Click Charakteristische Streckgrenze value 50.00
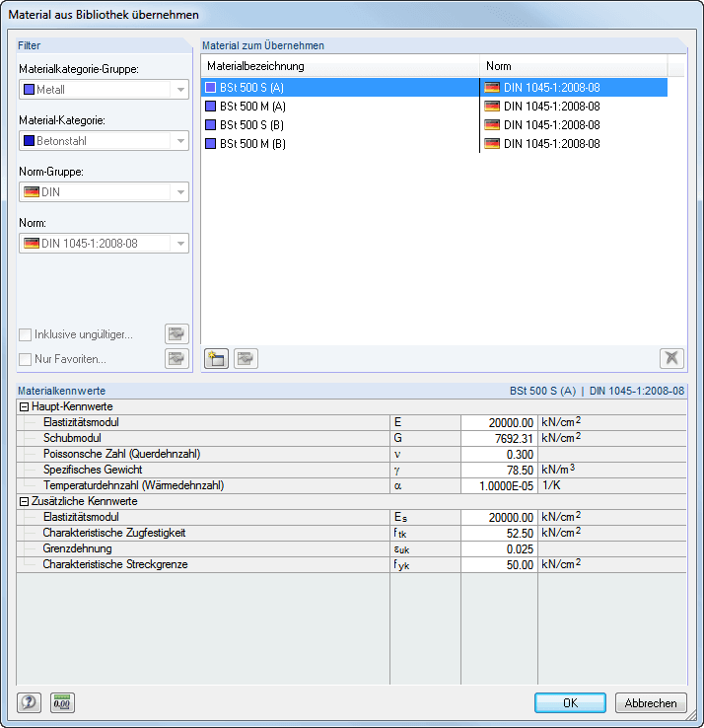The image size is (704, 728). 499,565
